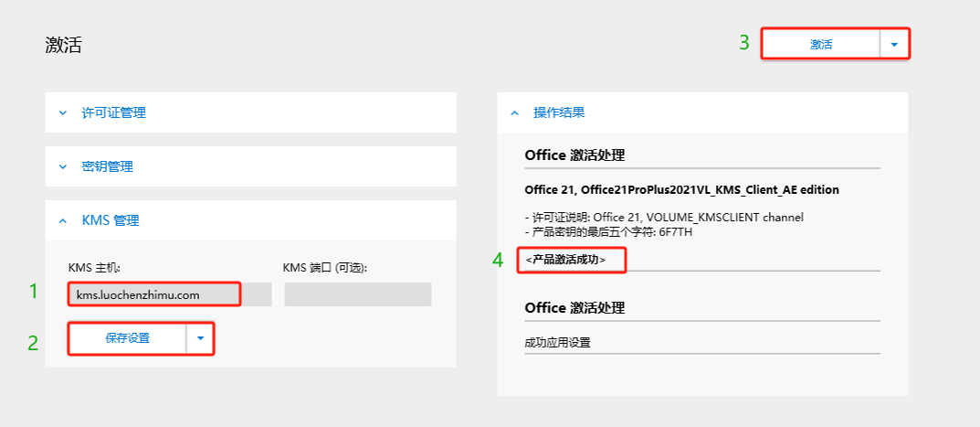Click the 激活 button

coord(821,45)
